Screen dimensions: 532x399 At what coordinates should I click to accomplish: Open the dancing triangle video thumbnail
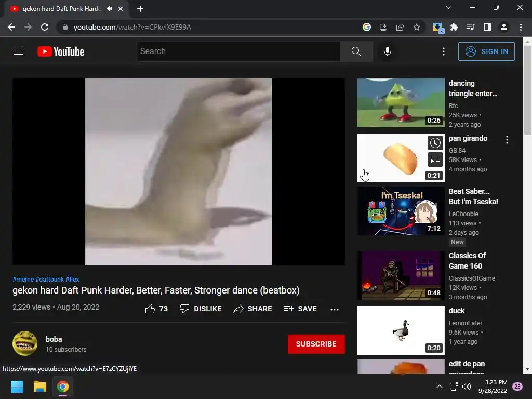coord(401,103)
